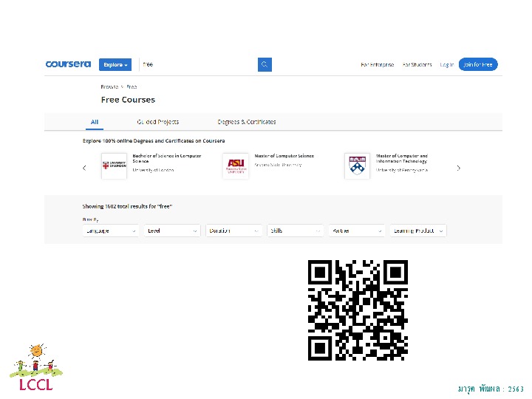Click the Log In link
The height and width of the screenshot is (399, 532).
tap(446, 64)
